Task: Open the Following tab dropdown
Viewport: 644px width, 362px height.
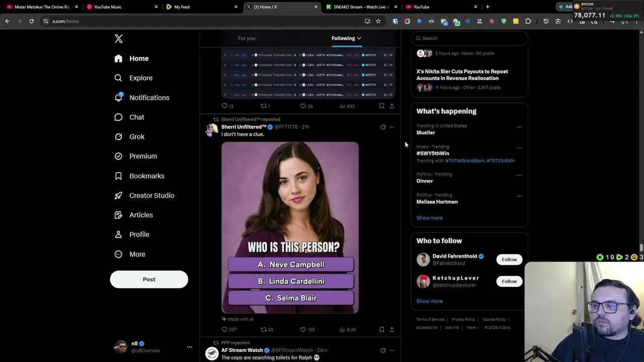Action: [x=346, y=38]
